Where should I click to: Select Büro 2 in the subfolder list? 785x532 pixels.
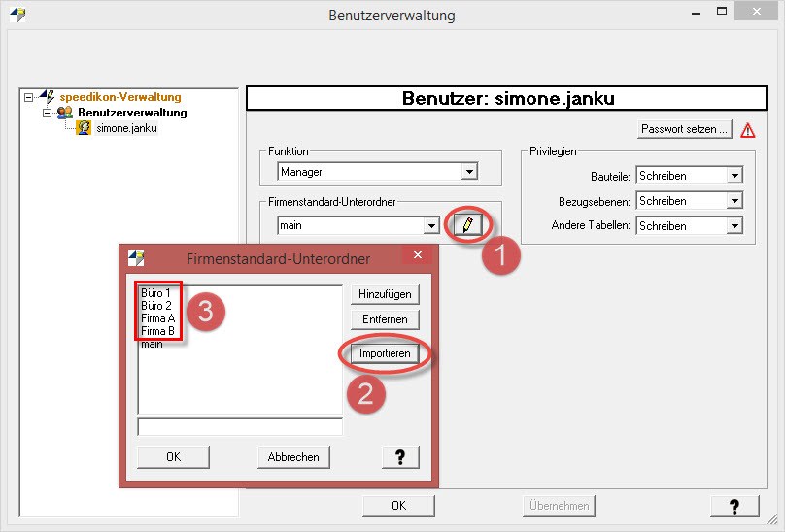pyautogui.click(x=156, y=305)
